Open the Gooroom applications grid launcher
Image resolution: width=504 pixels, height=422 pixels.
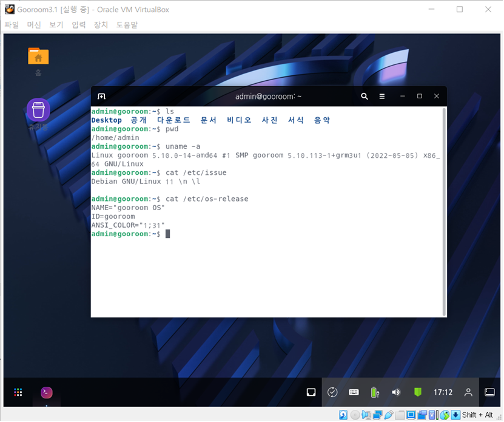click(x=18, y=393)
